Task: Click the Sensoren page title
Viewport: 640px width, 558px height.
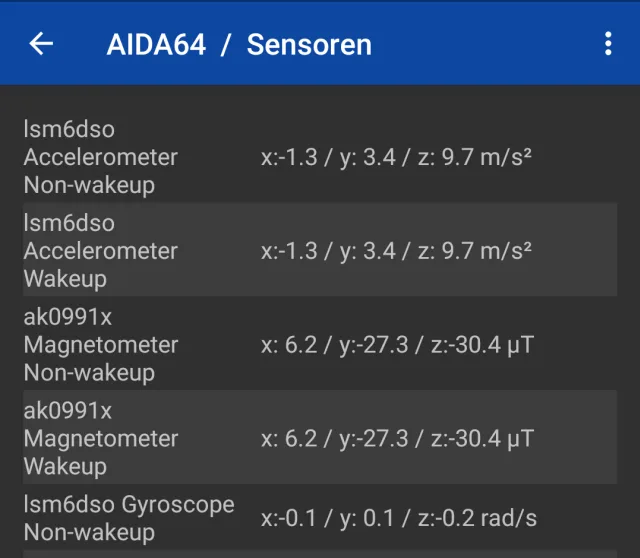Action: tap(309, 45)
